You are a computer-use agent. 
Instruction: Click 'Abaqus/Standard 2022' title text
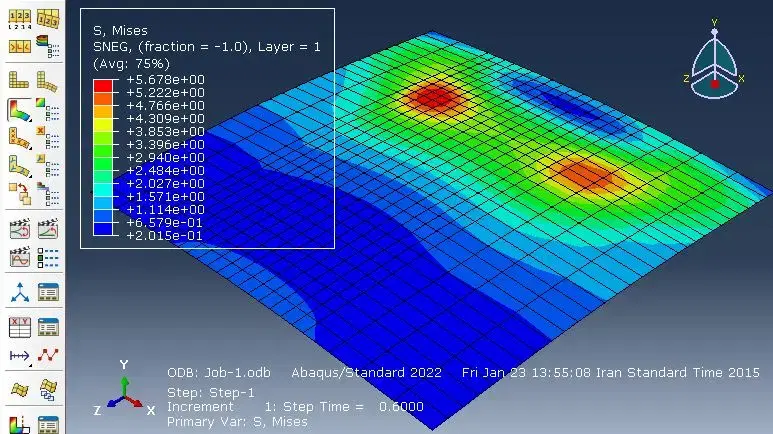366,372
